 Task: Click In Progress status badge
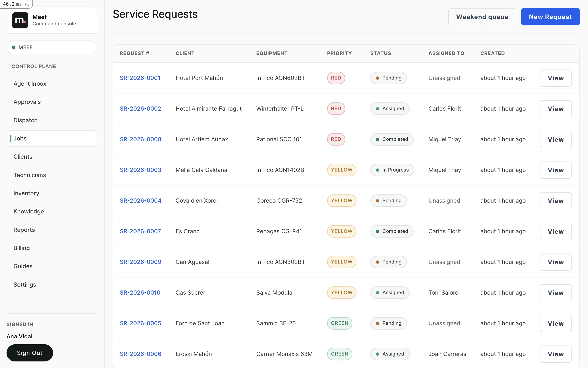(x=392, y=170)
